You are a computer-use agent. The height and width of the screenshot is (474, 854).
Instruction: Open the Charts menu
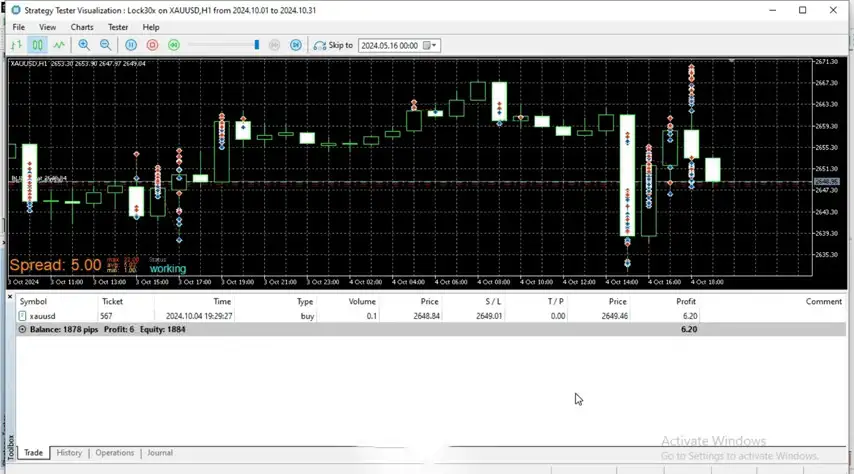[82, 27]
